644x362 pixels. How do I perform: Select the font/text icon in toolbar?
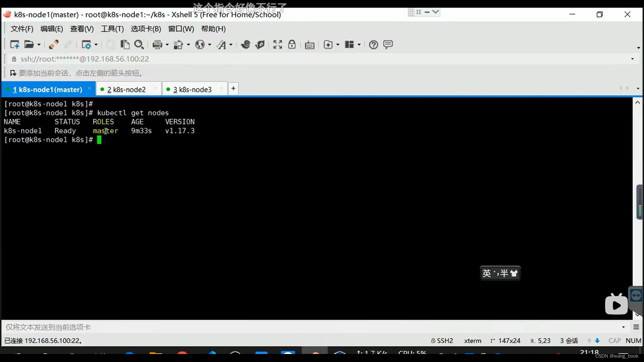[x=224, y=44]
